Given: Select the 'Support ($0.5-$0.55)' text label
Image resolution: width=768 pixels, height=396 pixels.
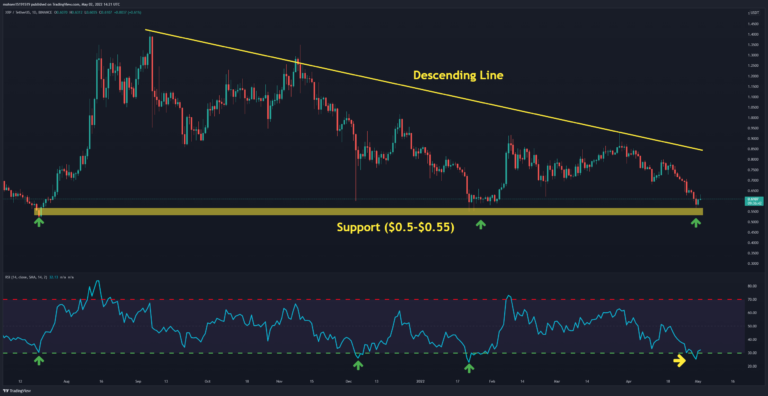Looking at the screenshot, I should (396, 228).
